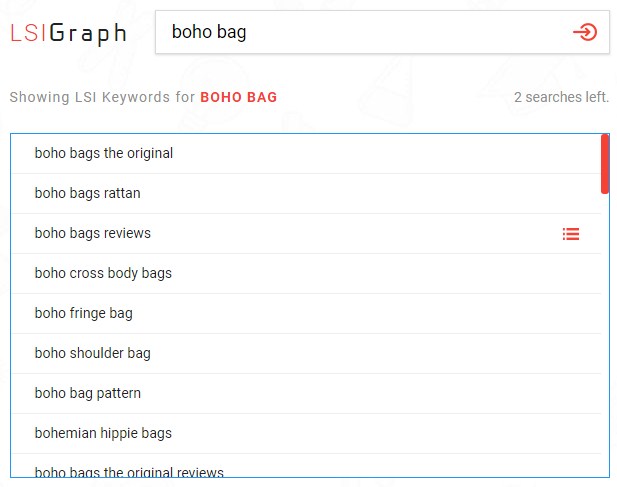Image resolution: width=617 pixels, height=487 pixels.
Task: Click "boho bags the original reviews" row
Action: tap(129, 471)
